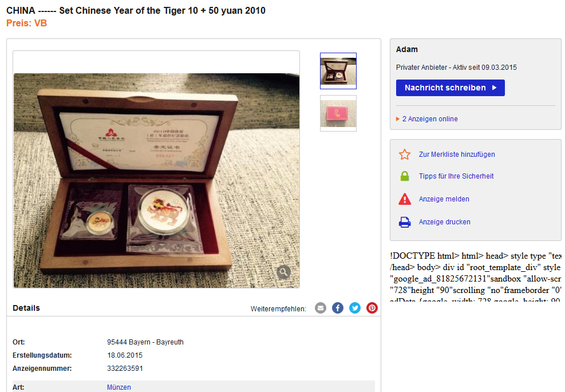Screen dimensions: 565x392
Task: Share listing via email icon
Action: pos(321,308)
